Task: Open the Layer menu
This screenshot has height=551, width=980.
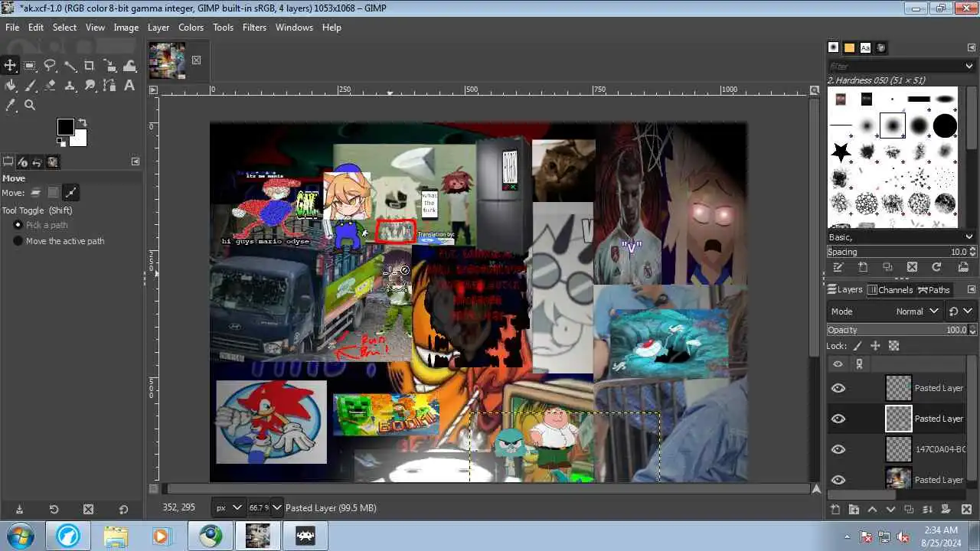Action: tap(158, 27)
